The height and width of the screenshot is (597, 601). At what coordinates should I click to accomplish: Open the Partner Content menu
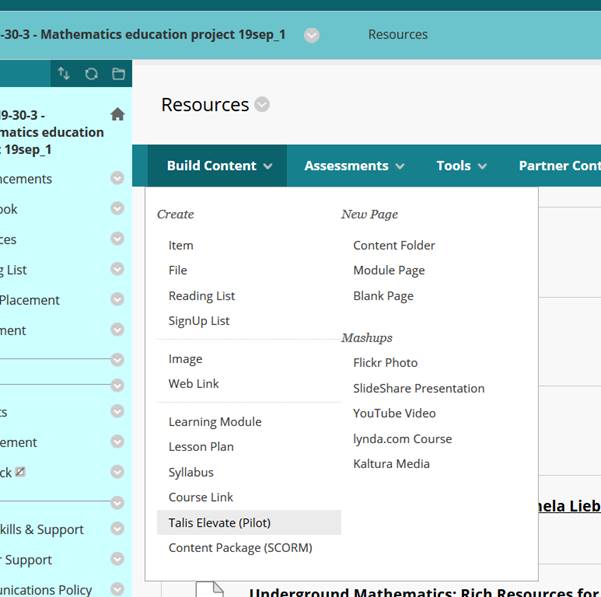[x=560, y=166]
